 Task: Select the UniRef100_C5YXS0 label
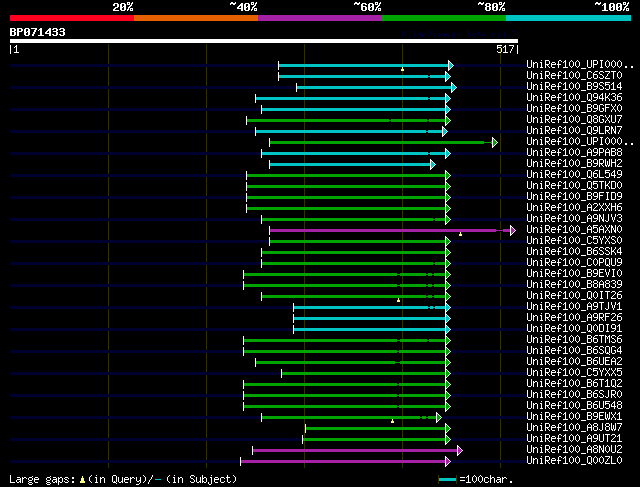click(574, 241)
